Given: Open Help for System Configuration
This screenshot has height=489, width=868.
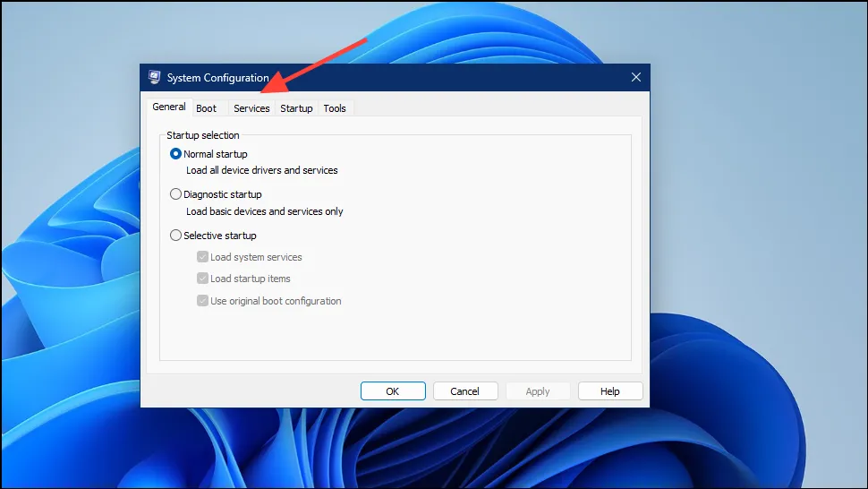Looking at the screenshot, I should pos(610,391).
